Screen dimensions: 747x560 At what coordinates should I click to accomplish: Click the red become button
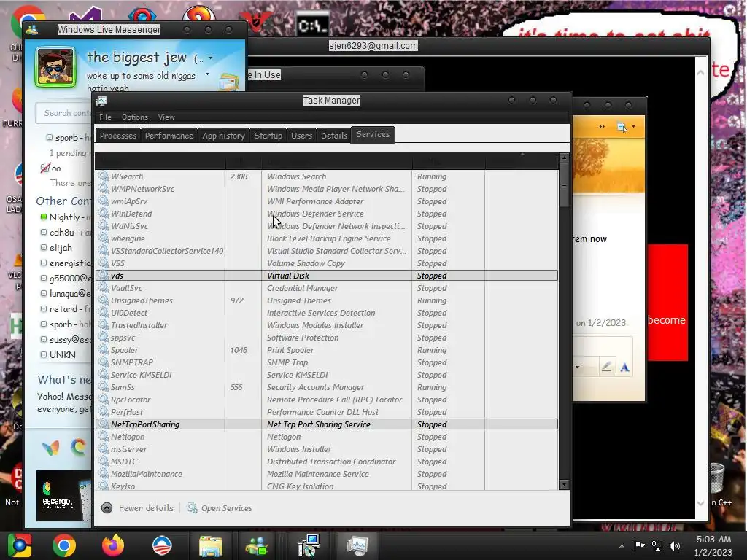click(667, 303)
